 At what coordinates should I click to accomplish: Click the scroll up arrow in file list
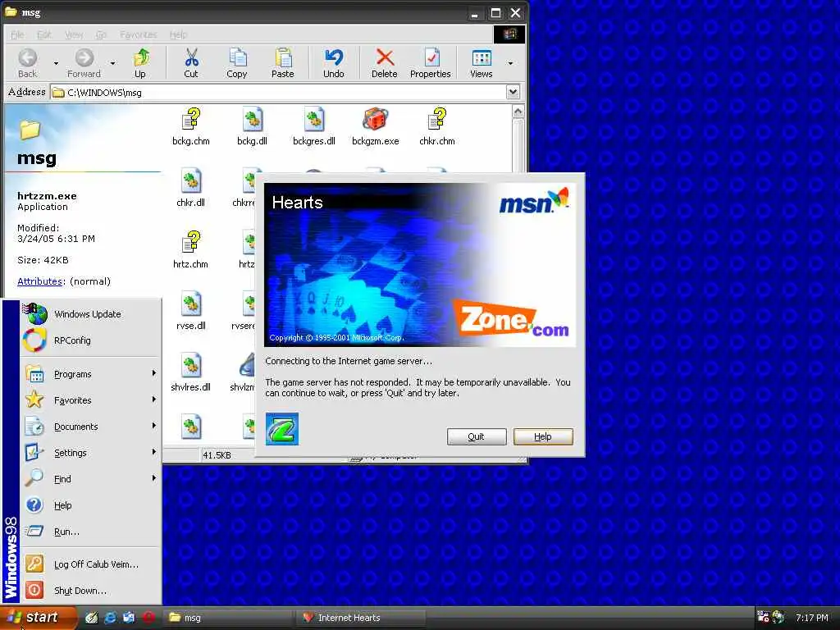click(518, 112)
